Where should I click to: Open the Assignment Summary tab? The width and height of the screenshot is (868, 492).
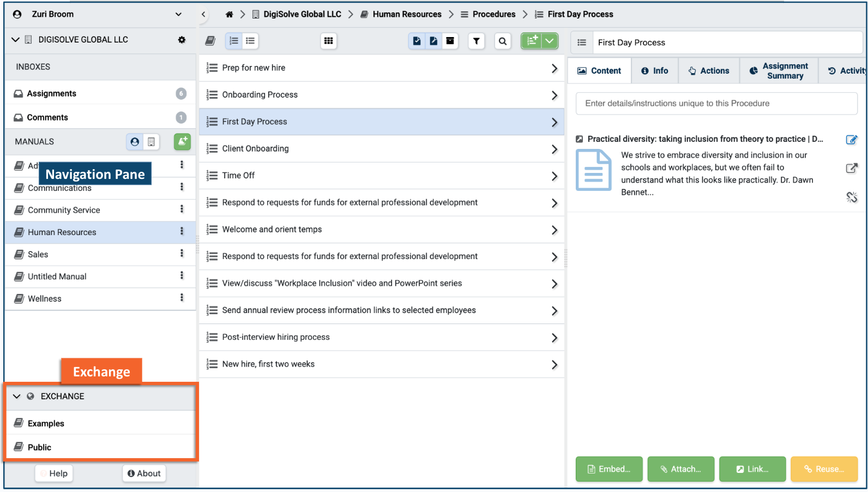tap(779, 71)
